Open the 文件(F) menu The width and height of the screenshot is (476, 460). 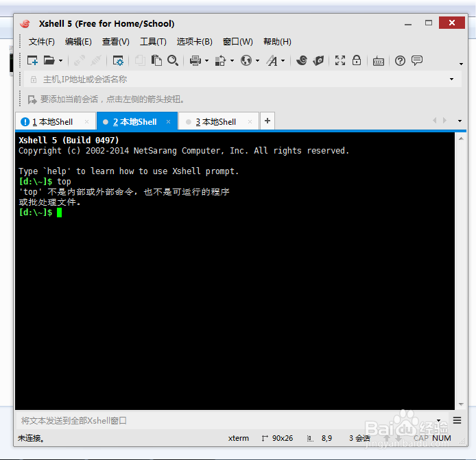coord(42,42)
